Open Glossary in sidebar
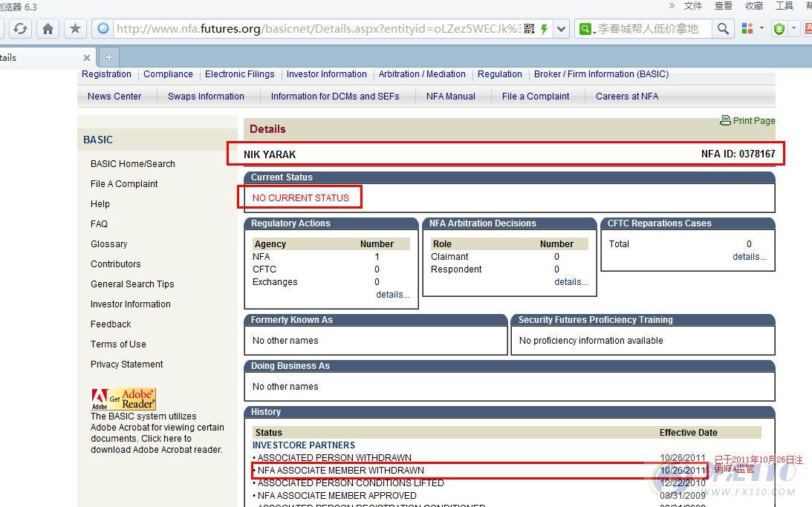The image size is (812, 507). coord(108,244)
